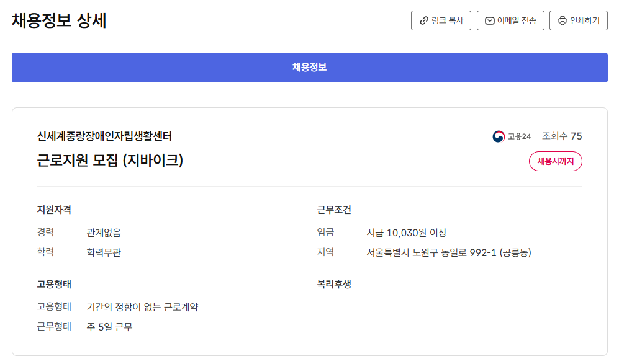Click the 고용24 emblem logo
The height and width of the screenshot is (364, 619).
(499, 136)
